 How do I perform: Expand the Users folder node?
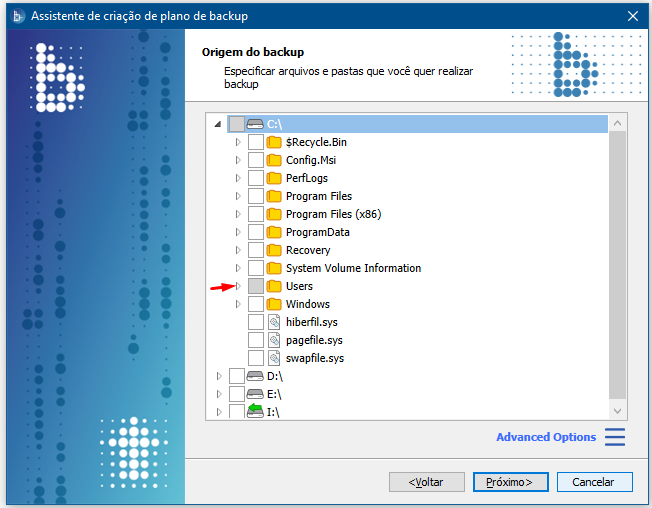point(238,286)
